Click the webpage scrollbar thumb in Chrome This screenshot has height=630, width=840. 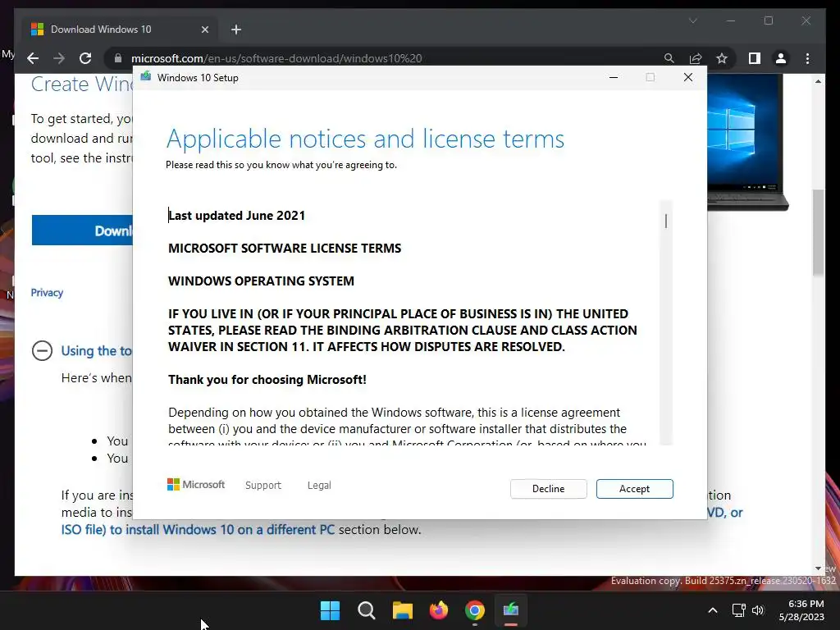click(818, 232)
